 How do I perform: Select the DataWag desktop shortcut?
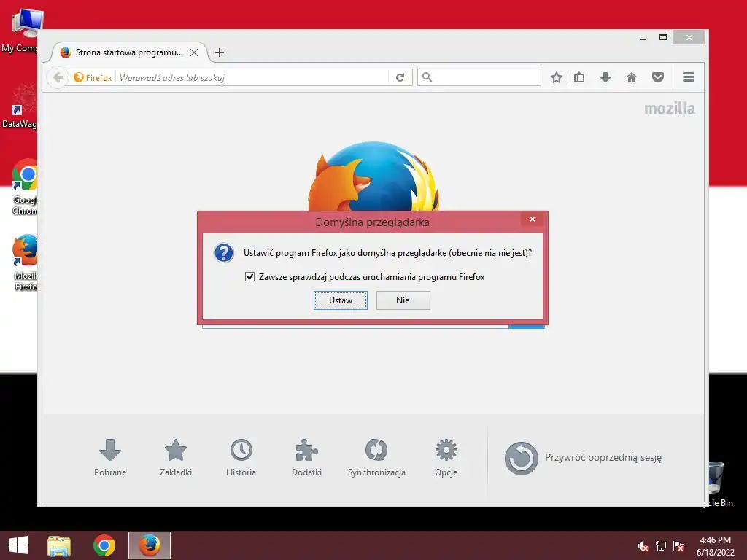pyautogui.click(x=19, y=106)
